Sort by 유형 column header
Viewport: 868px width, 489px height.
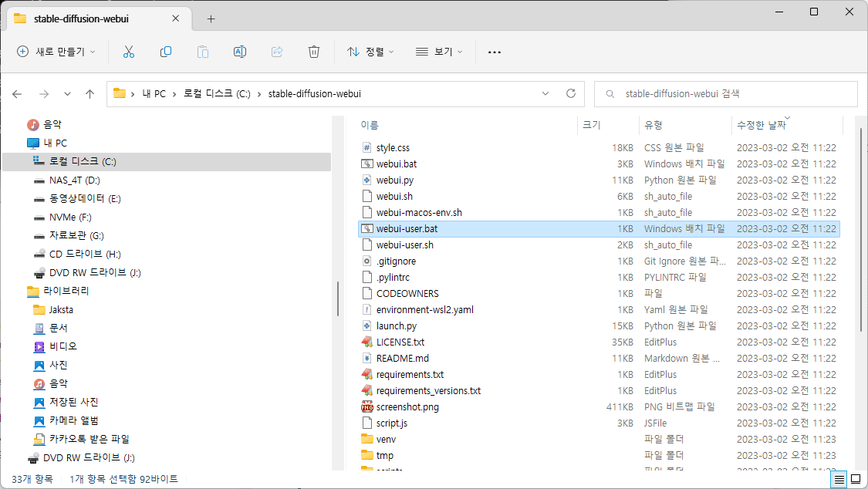654,125
